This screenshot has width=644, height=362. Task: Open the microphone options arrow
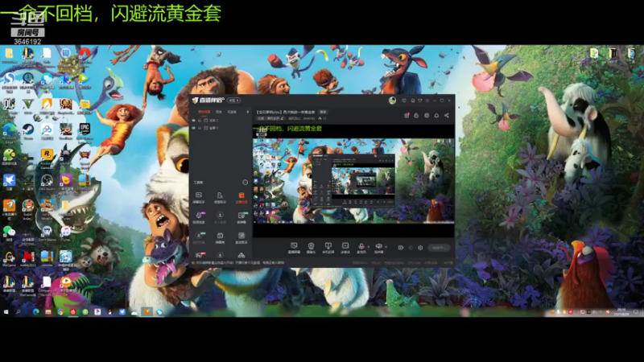coord(369,247)
